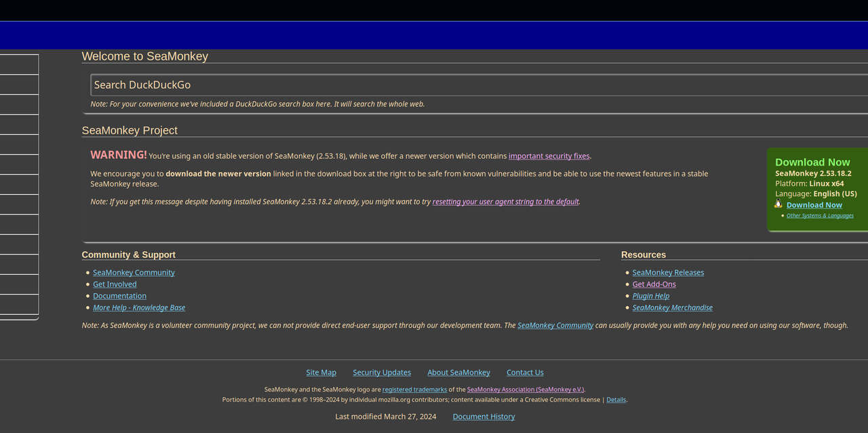The width and height of the screenshot is (868, 433).
Task: Open the Plugin Help link
Action: pos(650,296)
